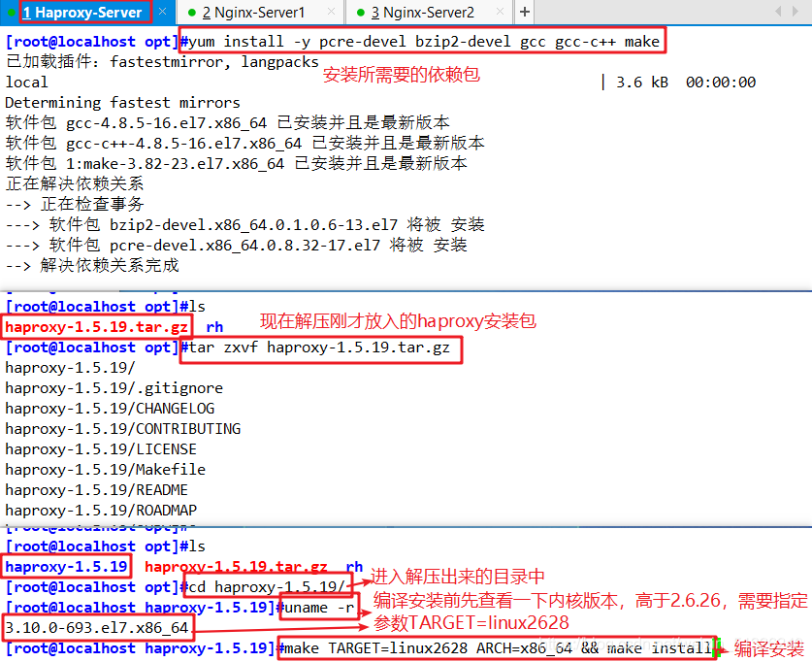Click the 'Determining fastest mirrors' line
This screenshot has height=662, width=812.
[x=123, y=103]
